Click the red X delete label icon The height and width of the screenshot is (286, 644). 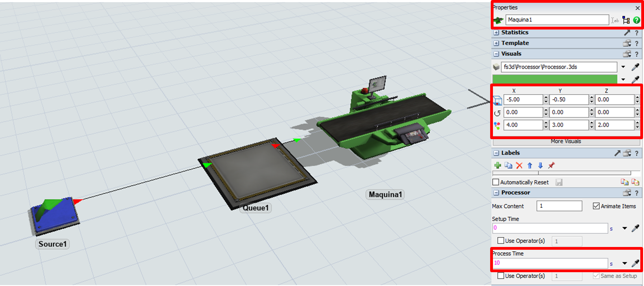click(x=519, y=166)
